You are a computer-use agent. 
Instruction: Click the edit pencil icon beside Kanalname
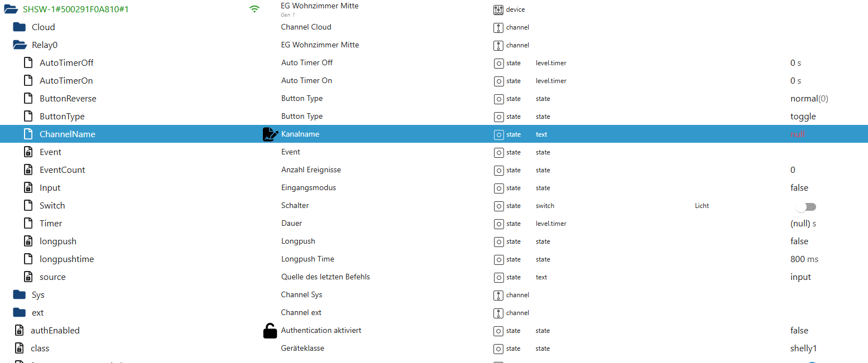pyautogui.click(x=270, y=134)
